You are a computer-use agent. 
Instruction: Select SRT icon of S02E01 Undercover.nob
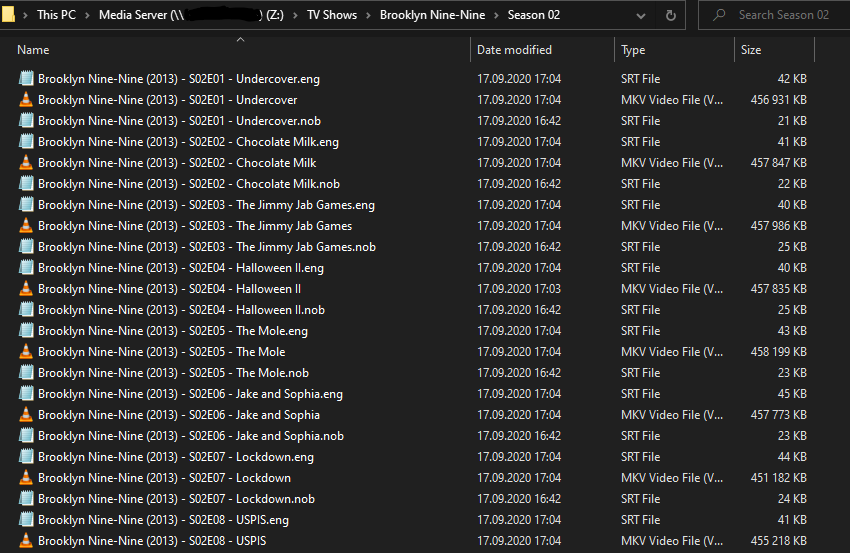[25, 120]
